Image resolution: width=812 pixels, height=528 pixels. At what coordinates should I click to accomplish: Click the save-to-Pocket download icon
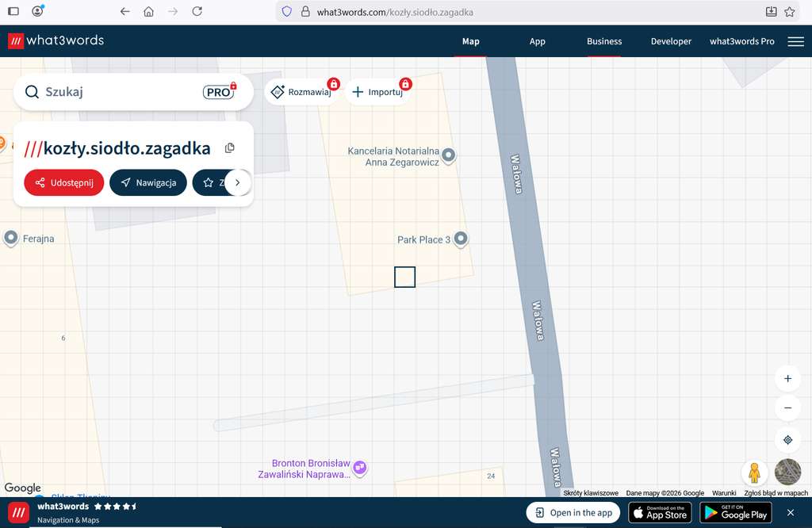click(x=771, y=11)
